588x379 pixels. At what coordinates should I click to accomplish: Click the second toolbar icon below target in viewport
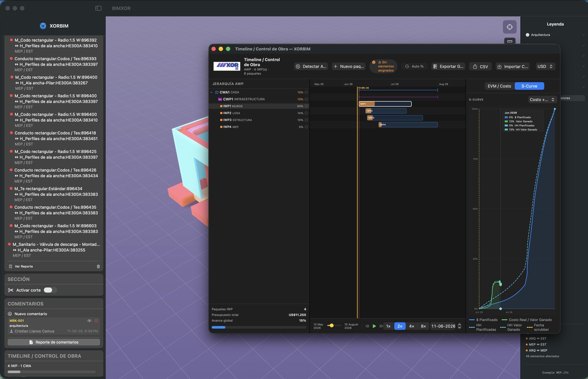tap(510, 41)
